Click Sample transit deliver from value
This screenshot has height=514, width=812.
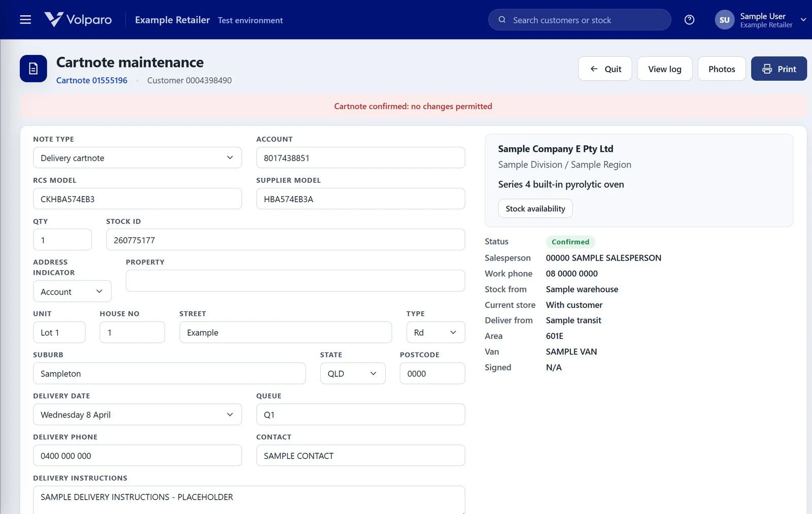(x=573, y=320)
